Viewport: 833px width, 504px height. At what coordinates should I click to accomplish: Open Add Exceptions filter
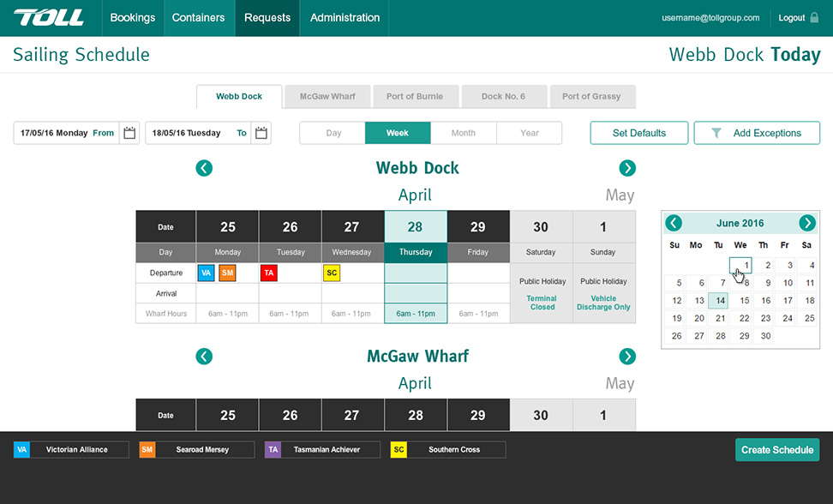pyautogui.click(x=757, y=133)
